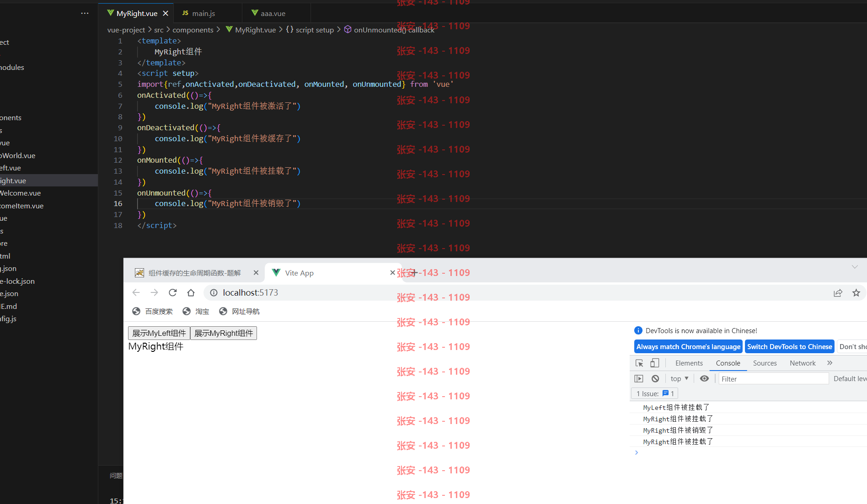Click the Don't show again button
The image size is (867, 504).
point(852,347)
